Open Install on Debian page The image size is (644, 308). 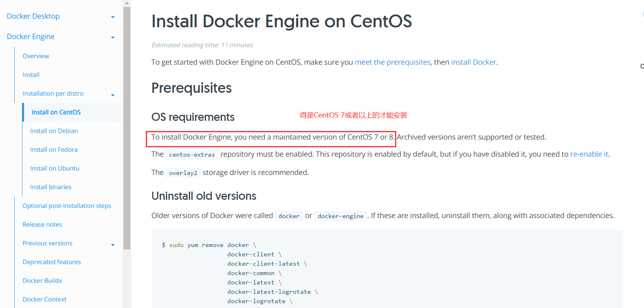pos(54,131)
